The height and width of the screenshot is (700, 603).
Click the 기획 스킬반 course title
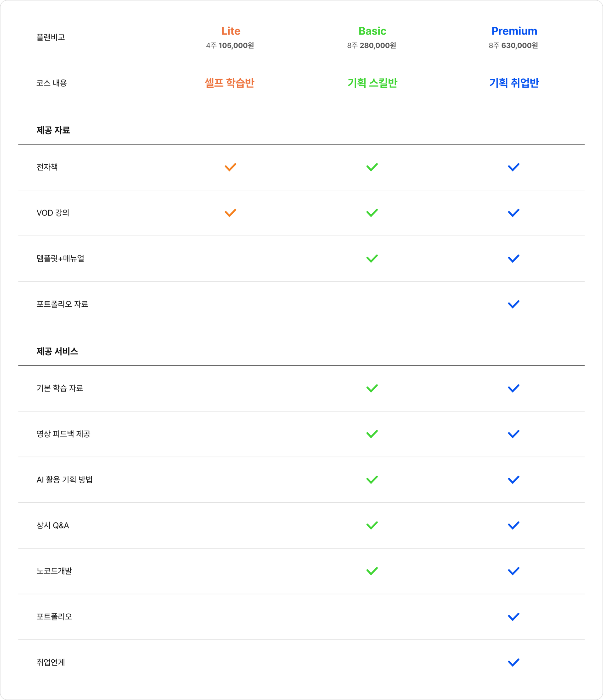372,83
